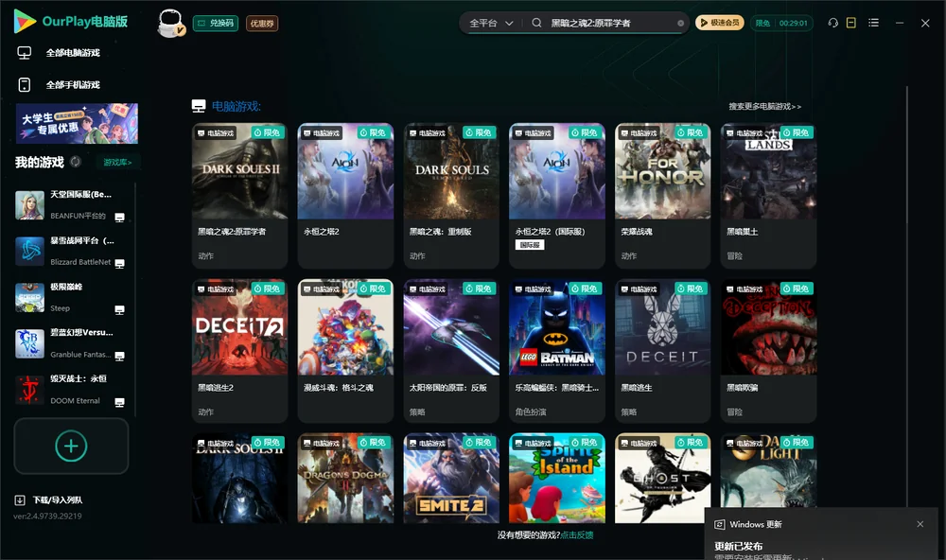Clear the search text with the x icon
This screenshot has height=560, width=946.
[x=680, y=24]
